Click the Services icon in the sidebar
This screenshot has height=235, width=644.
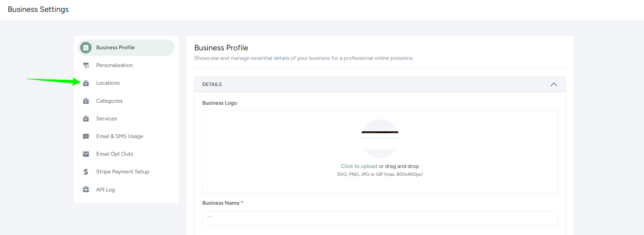coord(86,118)
